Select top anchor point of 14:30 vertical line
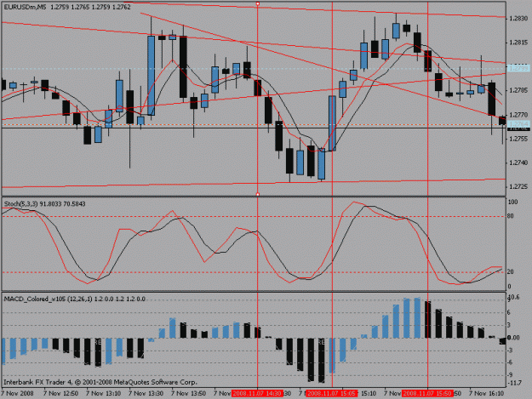Viewport: 532px width, 399px height. (x=258, y=3)
